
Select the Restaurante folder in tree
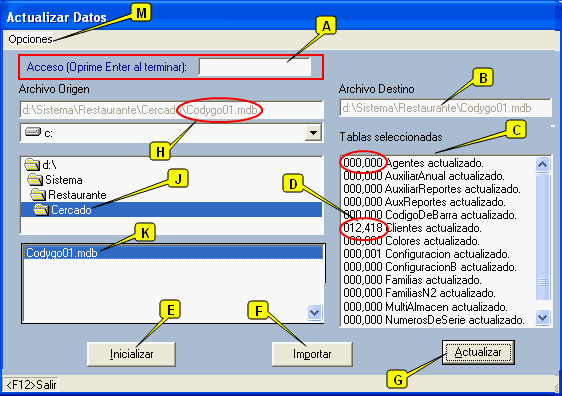(x=68, y=195)
